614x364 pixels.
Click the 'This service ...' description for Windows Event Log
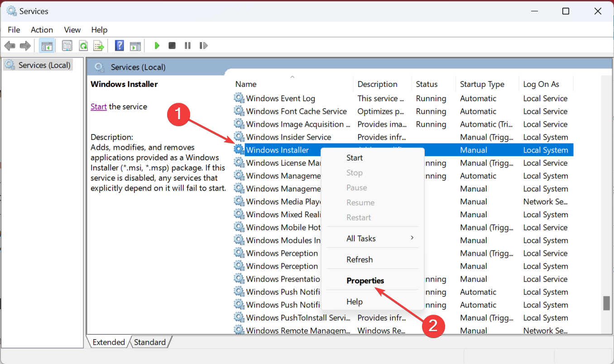381,98
